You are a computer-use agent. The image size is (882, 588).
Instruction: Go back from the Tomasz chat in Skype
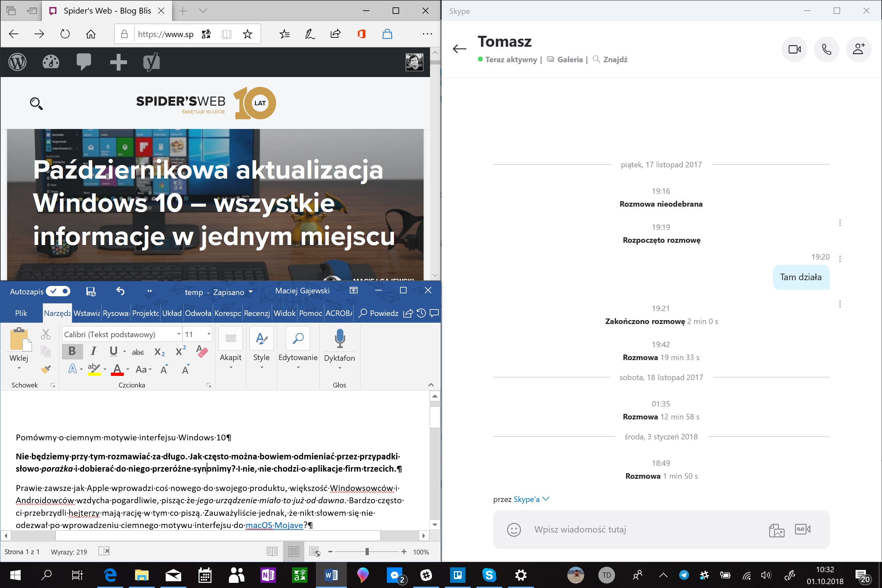(x=459, y=49)
